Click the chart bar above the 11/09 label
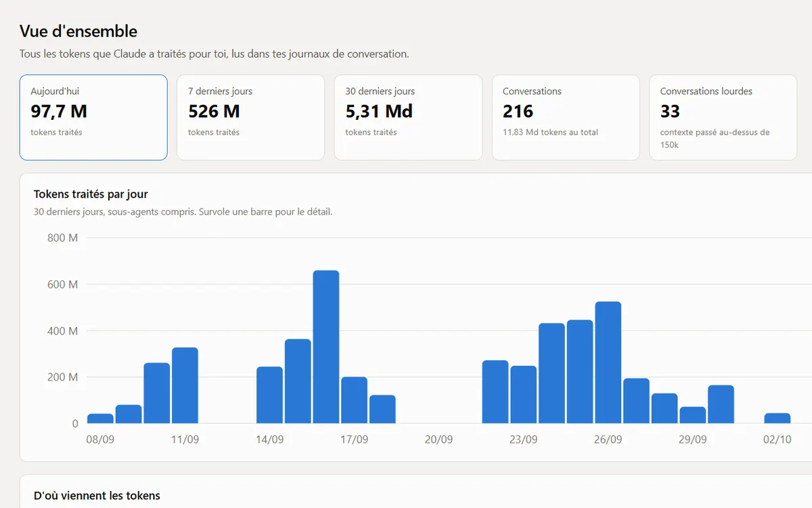 coord(185,385)
